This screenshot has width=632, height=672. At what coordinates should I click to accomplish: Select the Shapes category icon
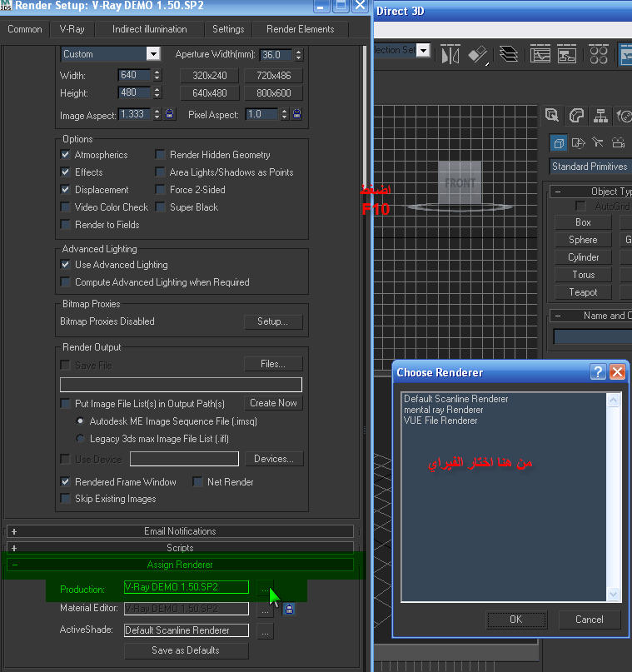(x=578, y=142)
